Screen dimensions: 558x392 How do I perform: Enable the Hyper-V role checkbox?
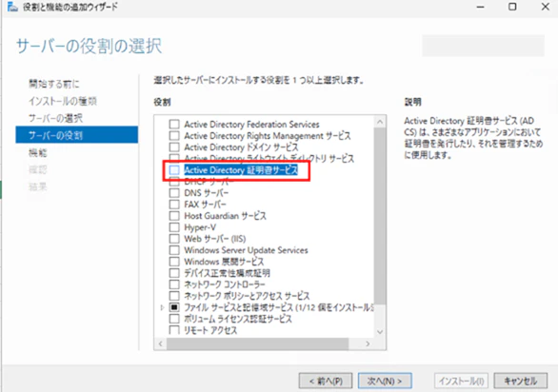click(x=174, y=227)
